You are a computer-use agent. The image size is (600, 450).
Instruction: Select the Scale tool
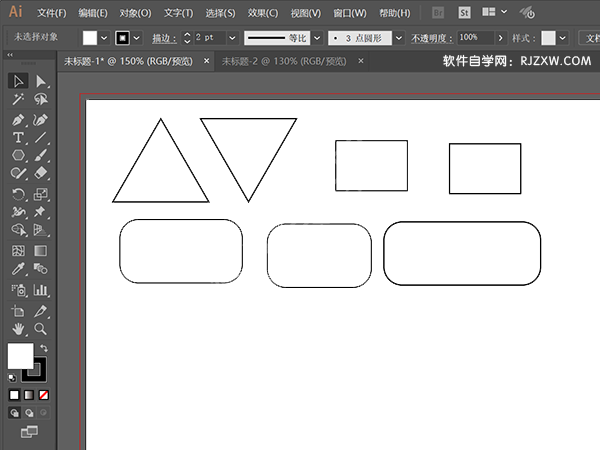click(40, 194)
